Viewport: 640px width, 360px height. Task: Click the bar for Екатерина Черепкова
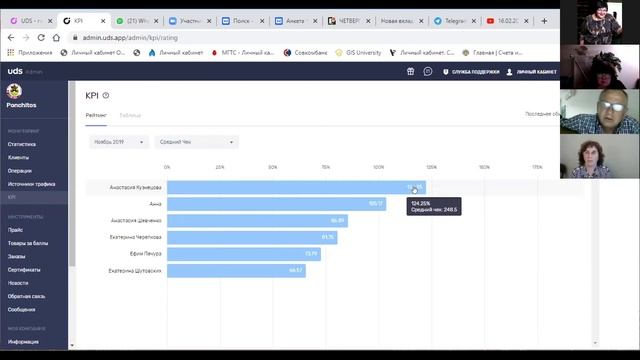(252, 237)
